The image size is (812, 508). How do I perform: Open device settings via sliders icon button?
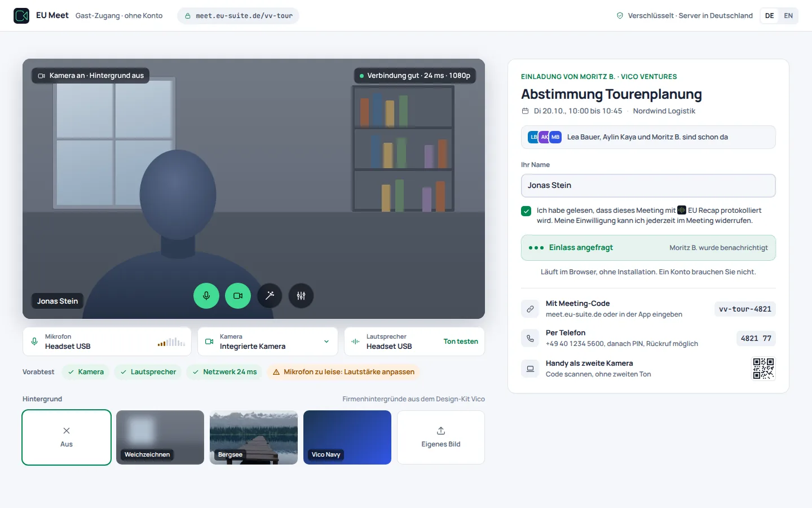pos(301,296)
